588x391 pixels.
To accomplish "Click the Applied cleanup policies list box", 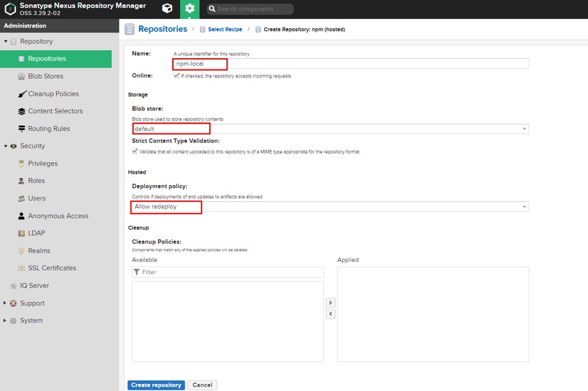I will [x=433, y=314].
